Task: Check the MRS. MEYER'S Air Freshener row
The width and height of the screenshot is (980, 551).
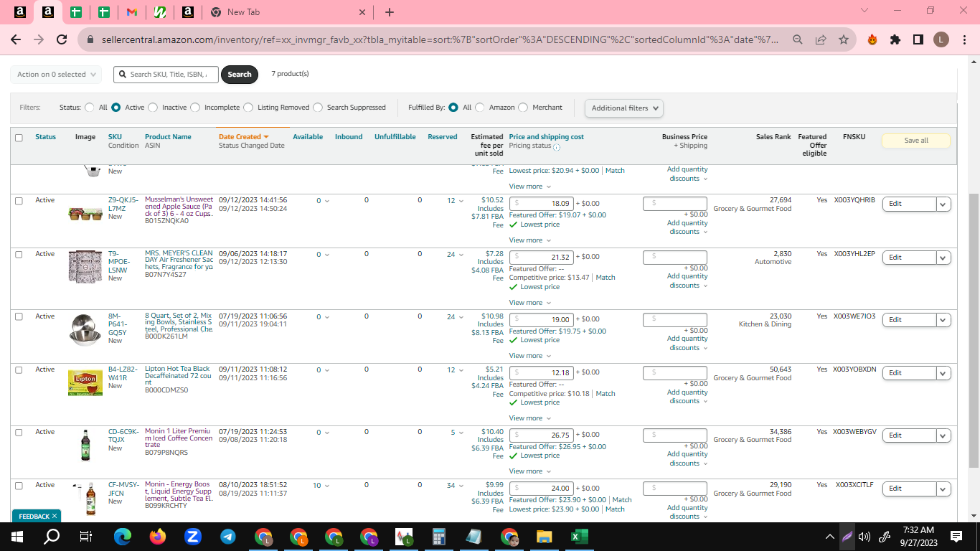Action: 19,255
